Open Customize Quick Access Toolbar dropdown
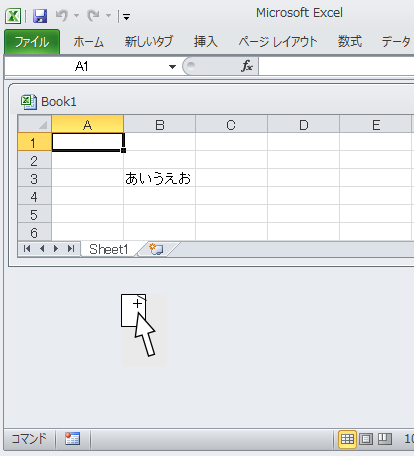This screenshot has height=456, width=415. 126,16
